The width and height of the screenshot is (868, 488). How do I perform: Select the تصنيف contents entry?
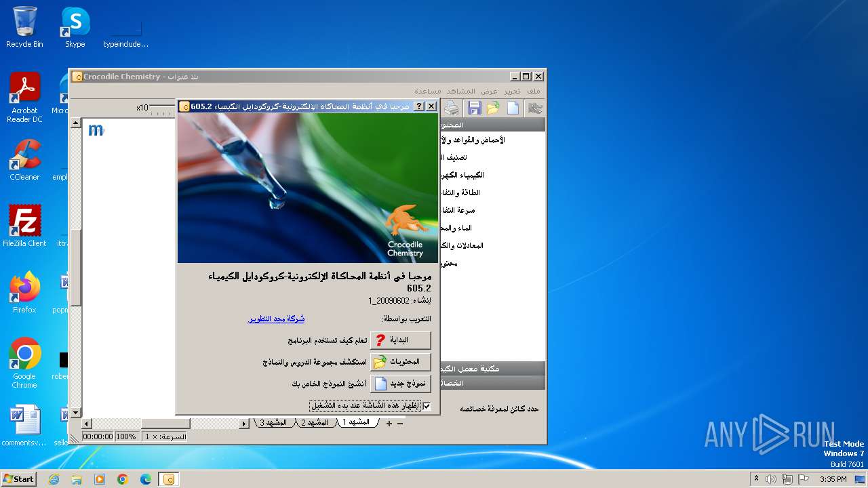tap(454, 157)
